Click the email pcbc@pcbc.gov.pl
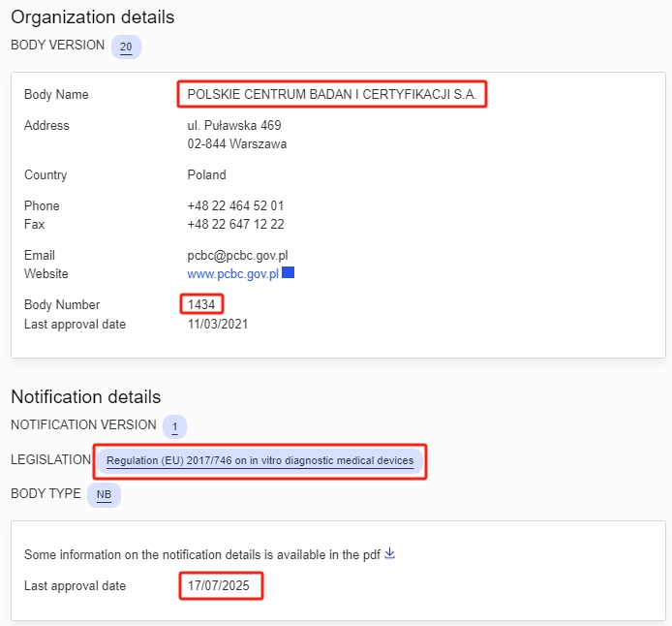Image resolution: width=672 pixels, height=626 pixels. [237, 256]
